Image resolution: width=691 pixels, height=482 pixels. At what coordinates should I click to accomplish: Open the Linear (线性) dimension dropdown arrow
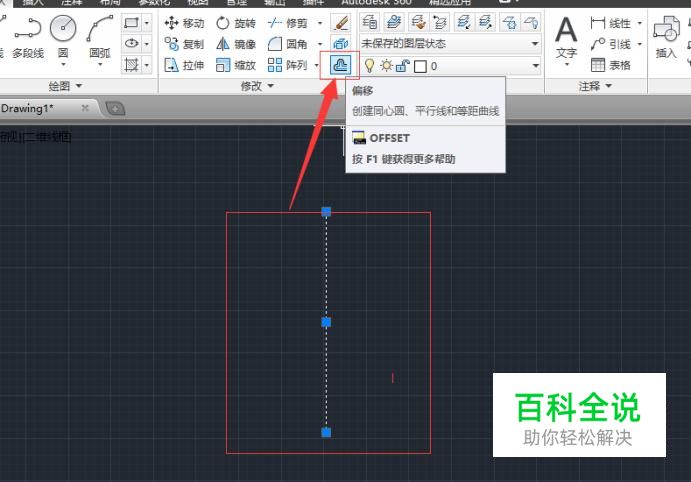[x=639, y=22]
